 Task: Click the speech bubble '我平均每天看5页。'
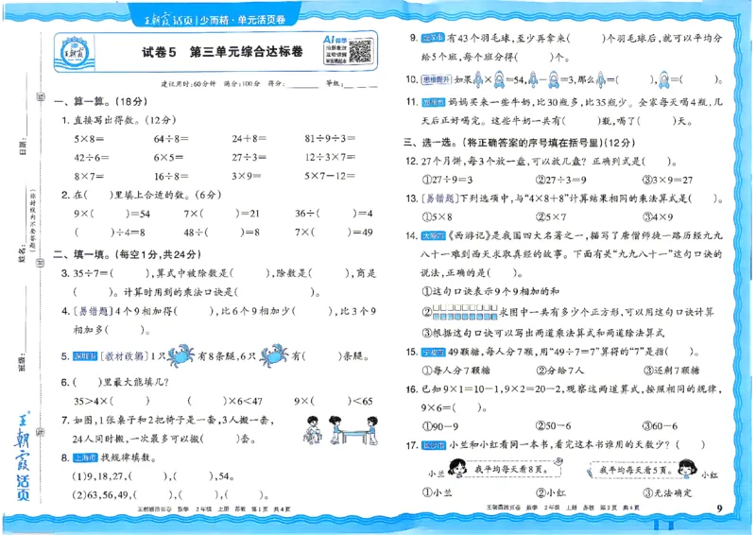click(632, 469)
